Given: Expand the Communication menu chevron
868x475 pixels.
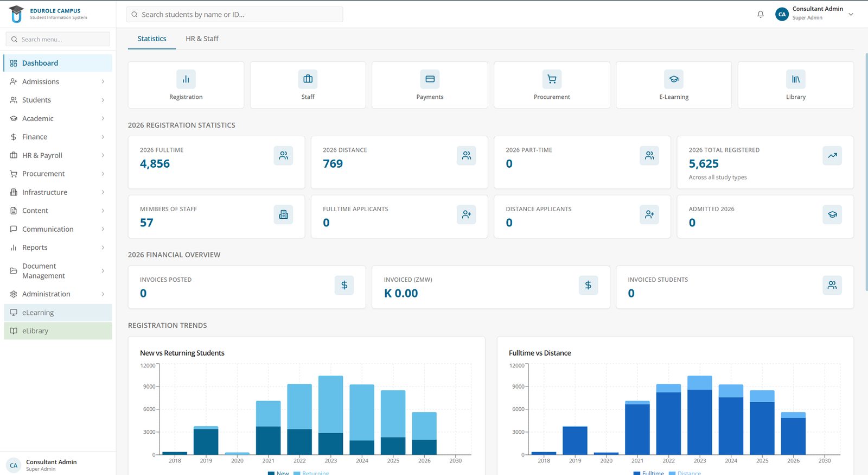Looking at the screenshot, I should coord(103,230).
